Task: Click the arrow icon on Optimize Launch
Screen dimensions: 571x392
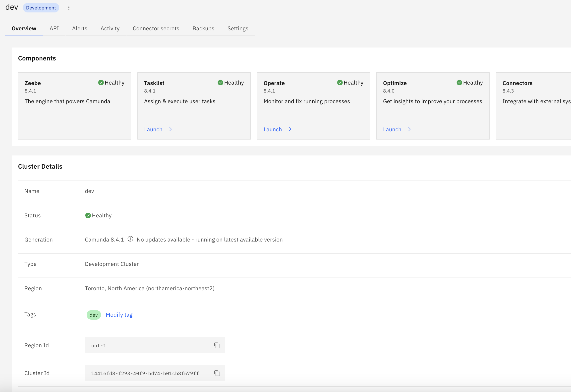Action: pos(408,129)
